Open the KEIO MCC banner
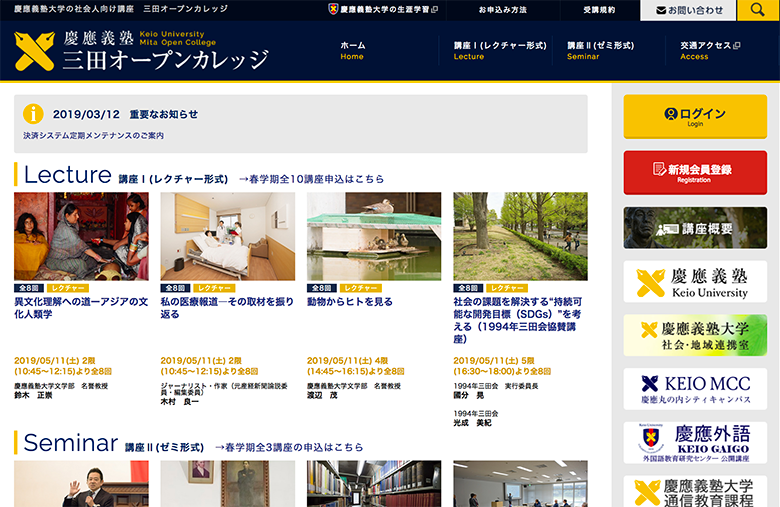Image resolution: width=780 pixels, height=507 pixels. pos(695,389)
